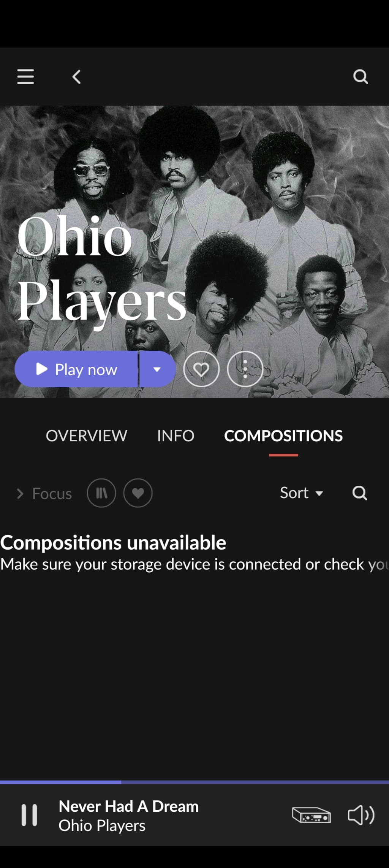Go back using the top arrow
The image size is (389, 868).
pos(76,77)
